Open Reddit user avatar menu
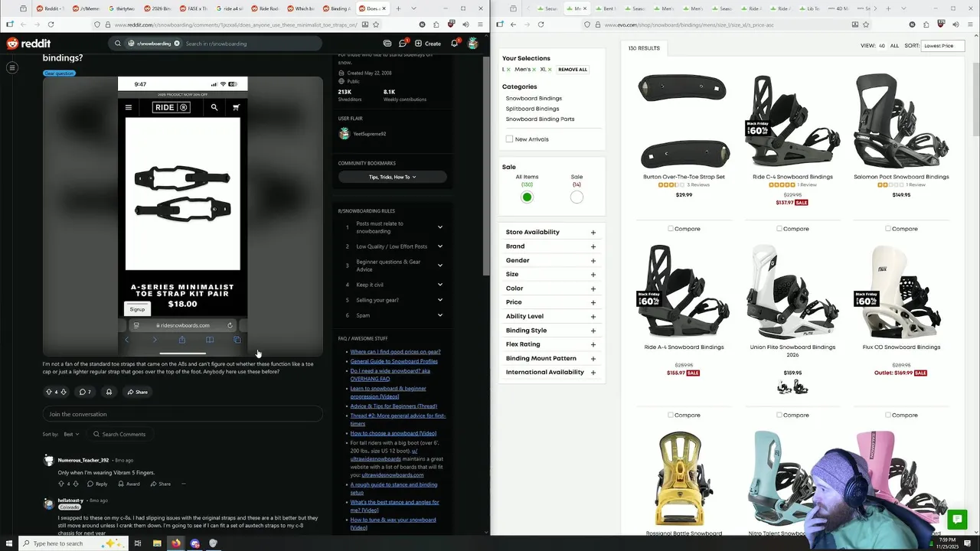 [x=473, y=44]
